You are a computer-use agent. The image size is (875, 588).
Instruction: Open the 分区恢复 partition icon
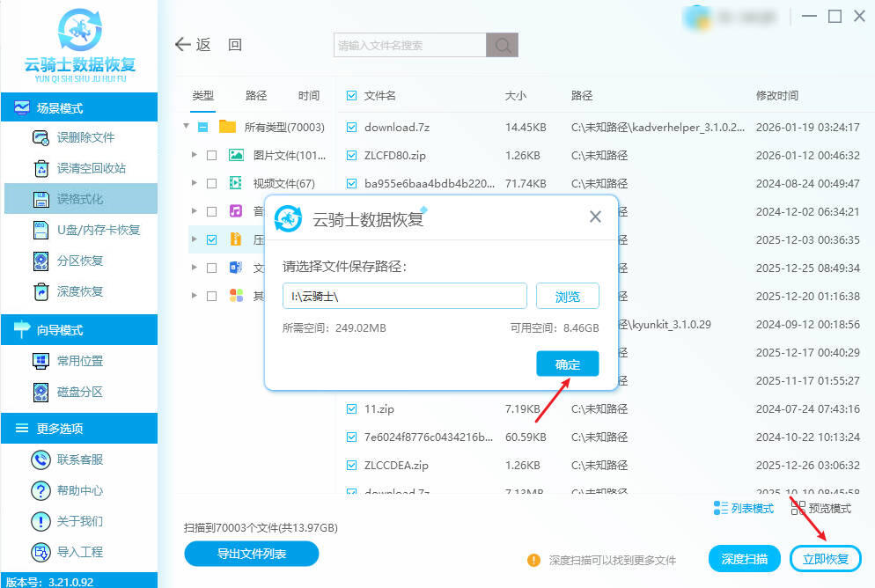[x=40, y=261]
